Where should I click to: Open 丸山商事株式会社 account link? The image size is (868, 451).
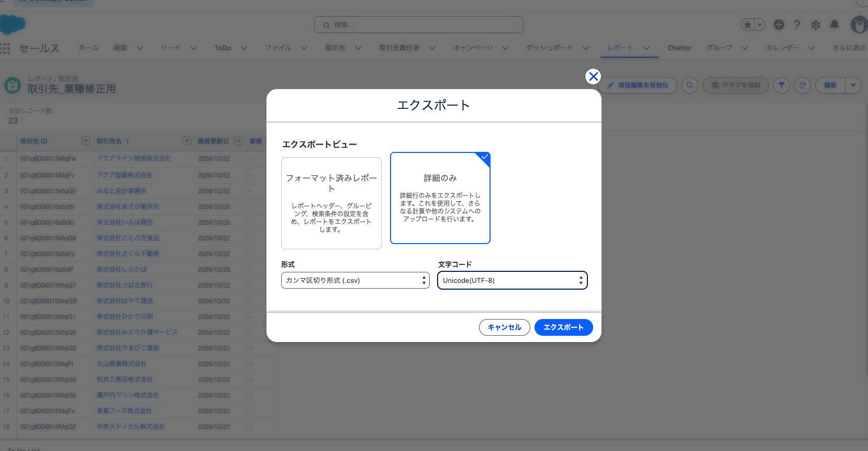pos(121,364)
